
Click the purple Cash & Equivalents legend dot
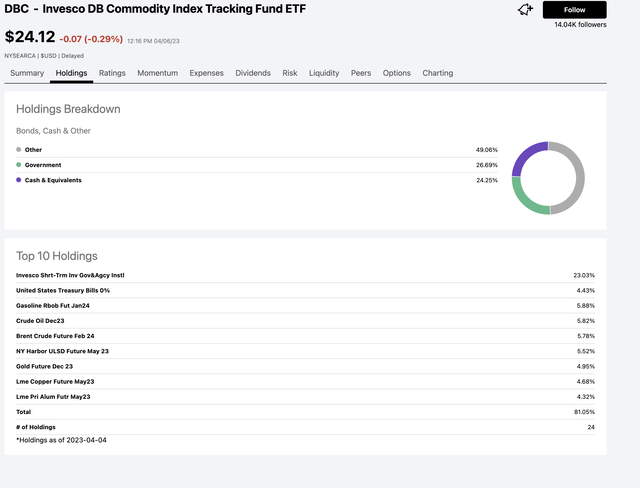pos(18,180)
